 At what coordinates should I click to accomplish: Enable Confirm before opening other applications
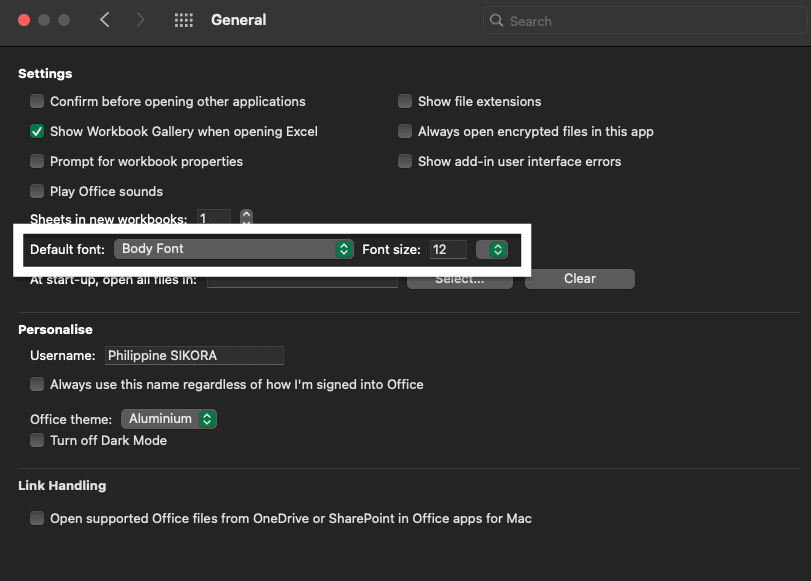(x=37, y=101)
